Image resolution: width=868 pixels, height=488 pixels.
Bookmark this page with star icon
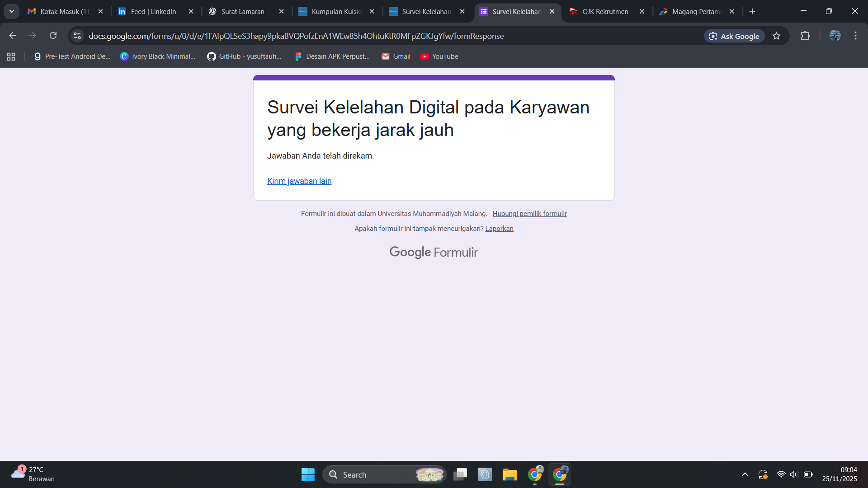776,36
